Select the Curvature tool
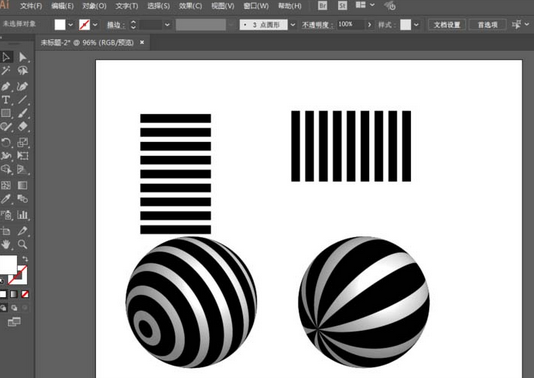Viewport: 534px width, 378px height. (22, 86)
